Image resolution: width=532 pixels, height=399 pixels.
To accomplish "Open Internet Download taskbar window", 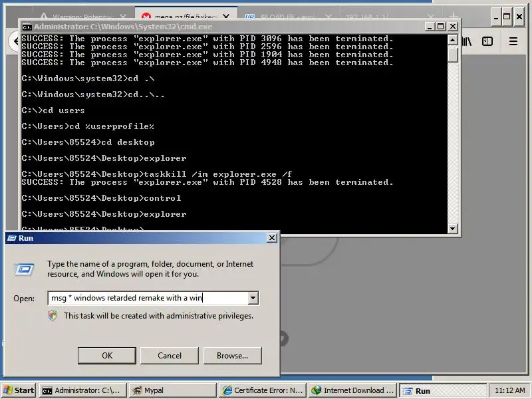I will click(x=352, y=390).
